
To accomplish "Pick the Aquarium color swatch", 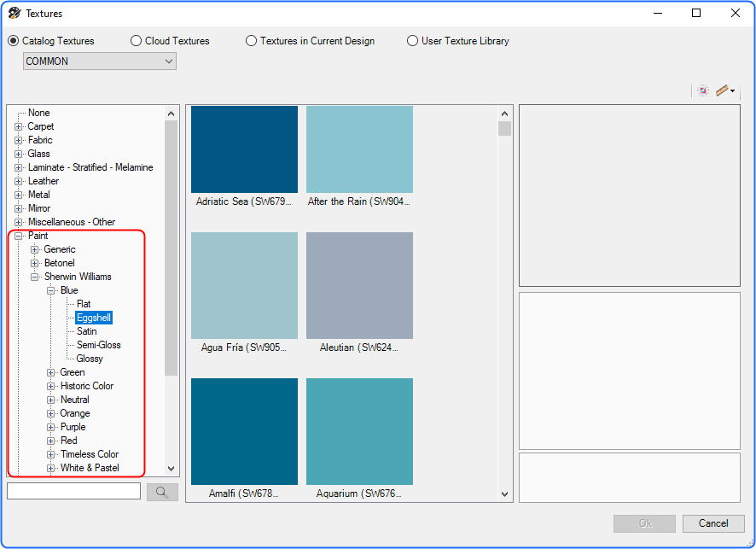I will pyautogui.click(x=360, y=431).
